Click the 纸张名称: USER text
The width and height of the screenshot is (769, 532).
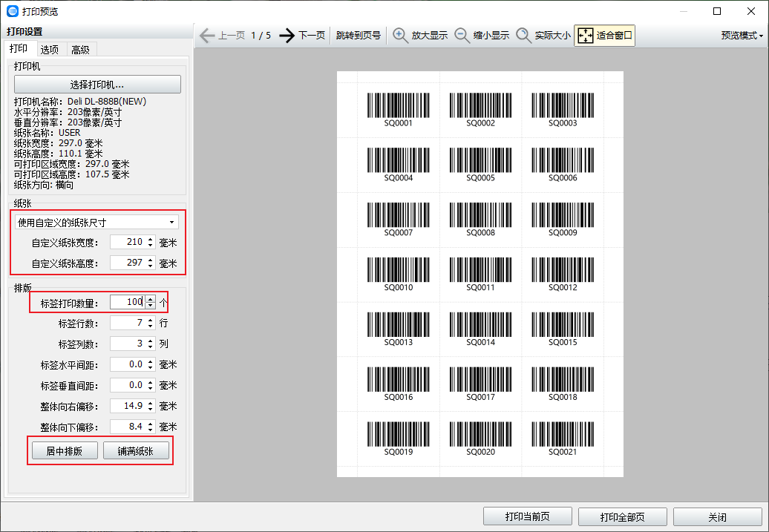pyautogui.click(x=47, y=132)
